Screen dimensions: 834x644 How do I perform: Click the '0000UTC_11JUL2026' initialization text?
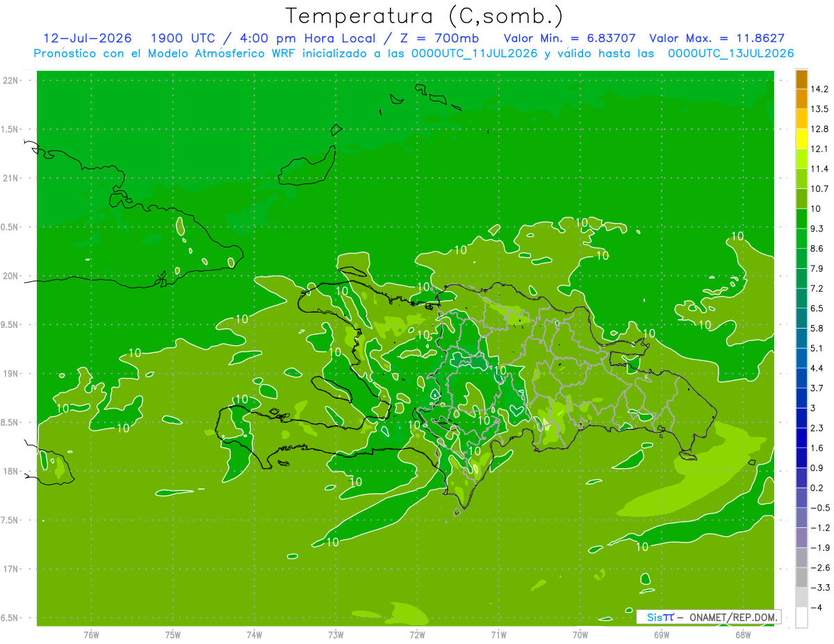tap(473, 53)
